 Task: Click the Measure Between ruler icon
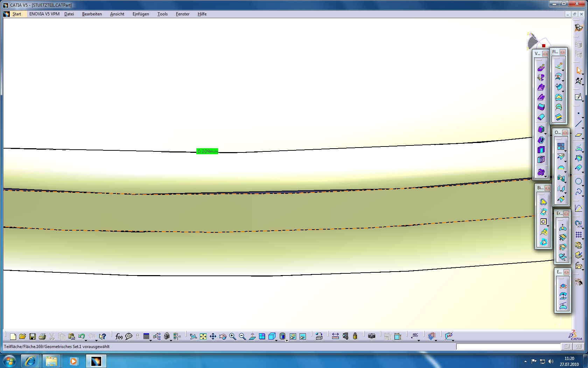[335, 336]
